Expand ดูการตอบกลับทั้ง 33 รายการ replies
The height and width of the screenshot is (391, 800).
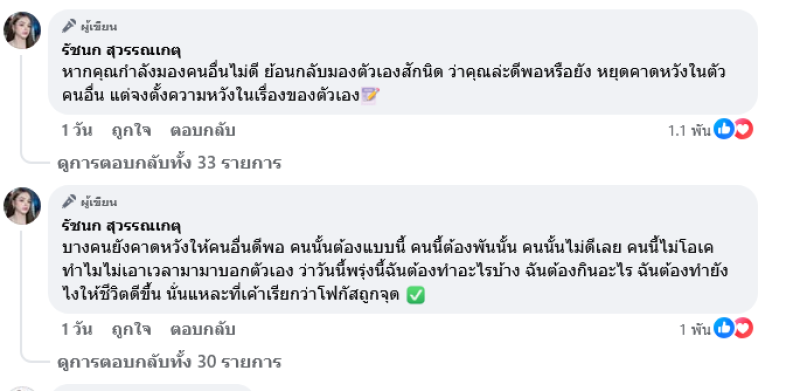(x=169, y=163)
